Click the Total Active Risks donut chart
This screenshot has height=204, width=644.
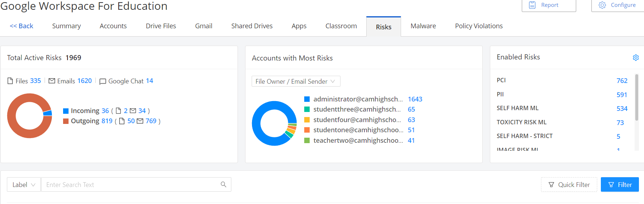pyautogui.click(x=30, y=116)
